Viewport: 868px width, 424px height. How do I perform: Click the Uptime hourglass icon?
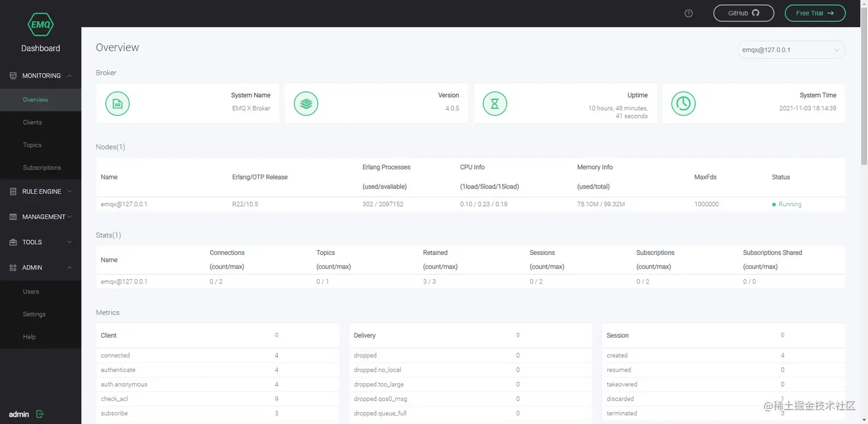coord(495,103)
